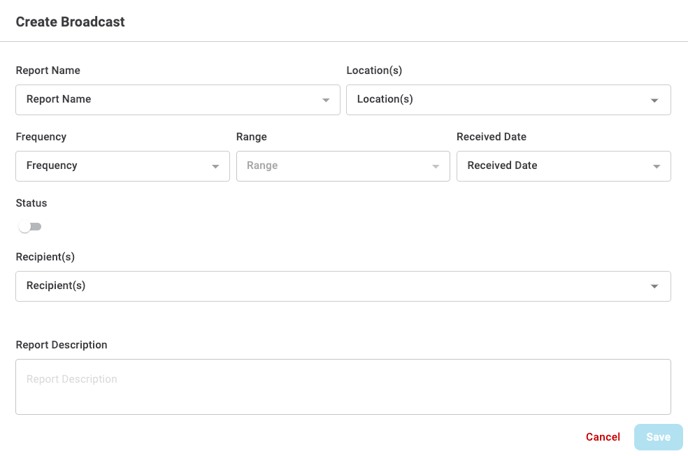
Task: Click the Report Name dropdown arrow icon
Action: (326, 100)
